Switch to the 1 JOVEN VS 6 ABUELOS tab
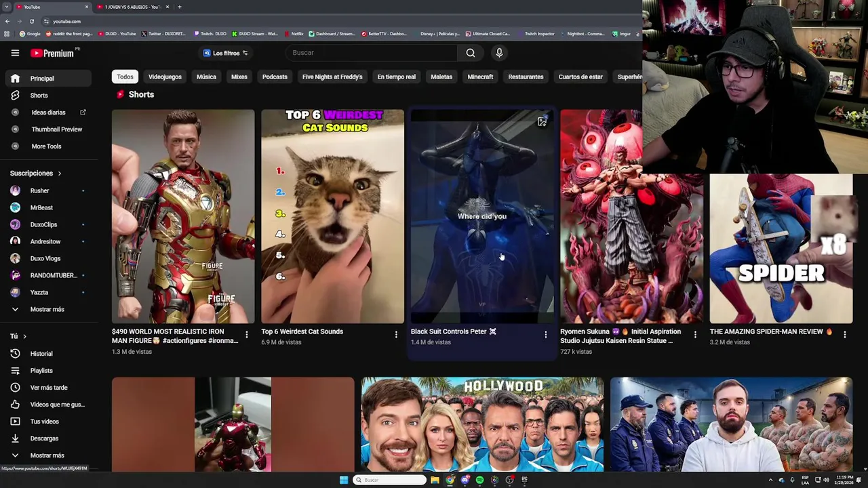This screenshot has height=488, width=868. pyautogui.click(x=131, y=7)
